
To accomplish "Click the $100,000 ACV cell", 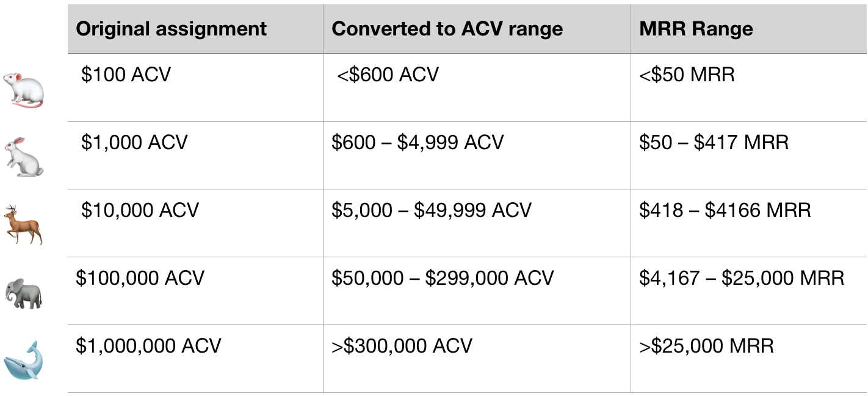I will coord(195,291).
